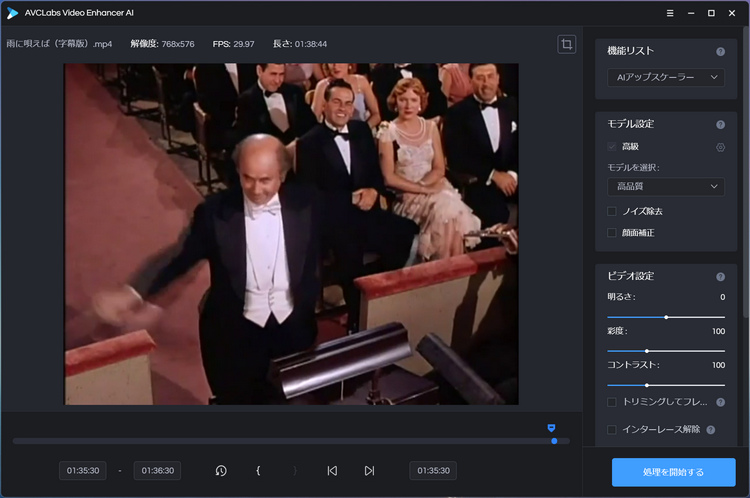Click the file name 雨に唄えば（字幕版）.mp4
Screen dimensions: 750x498
click(x=59, y=44)
